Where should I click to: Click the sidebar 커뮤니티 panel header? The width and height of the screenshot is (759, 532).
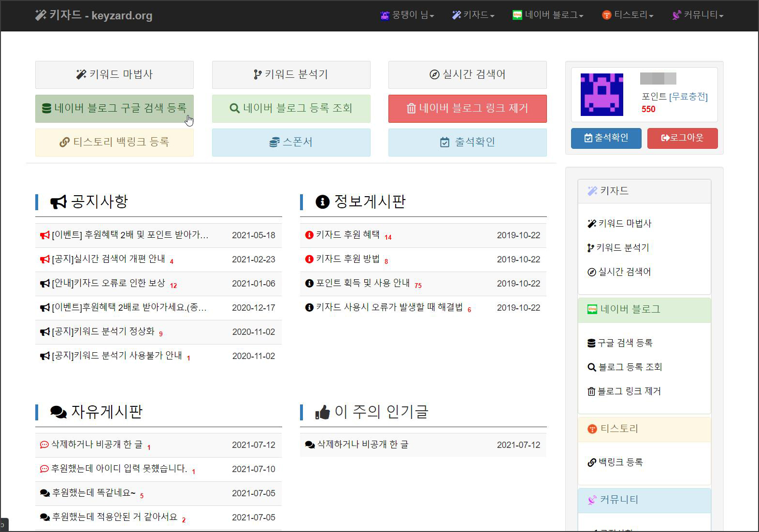point(644,500)
